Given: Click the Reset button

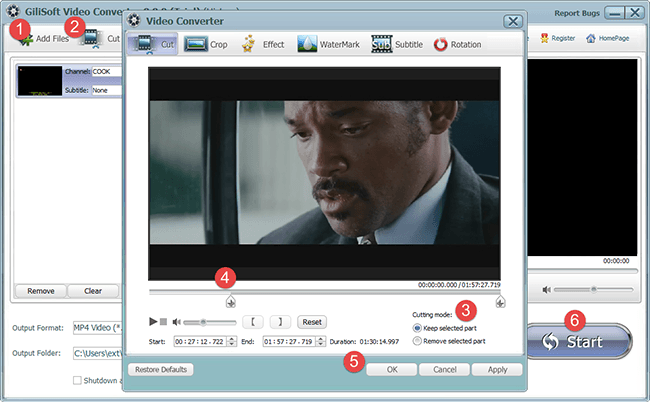Looking at the screenshot, I should pos(312,322).
